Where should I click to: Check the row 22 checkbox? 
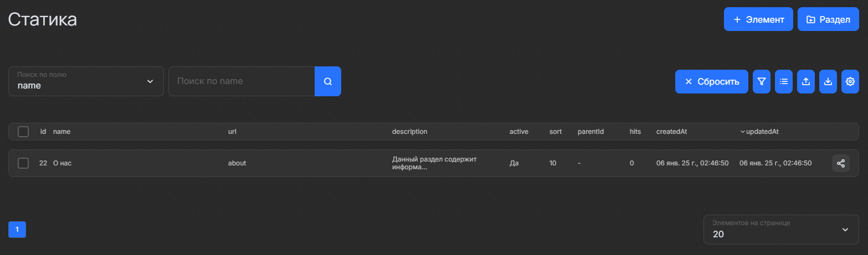23,163
